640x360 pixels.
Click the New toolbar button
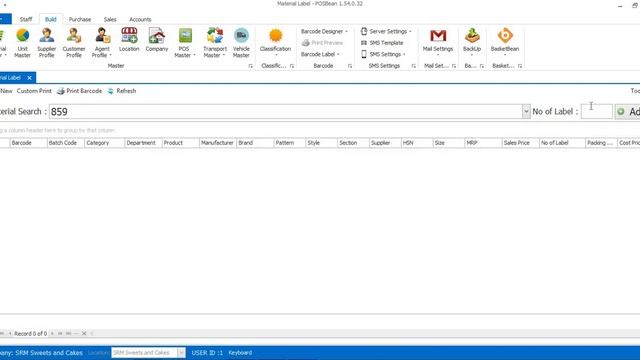pos(6,91)
